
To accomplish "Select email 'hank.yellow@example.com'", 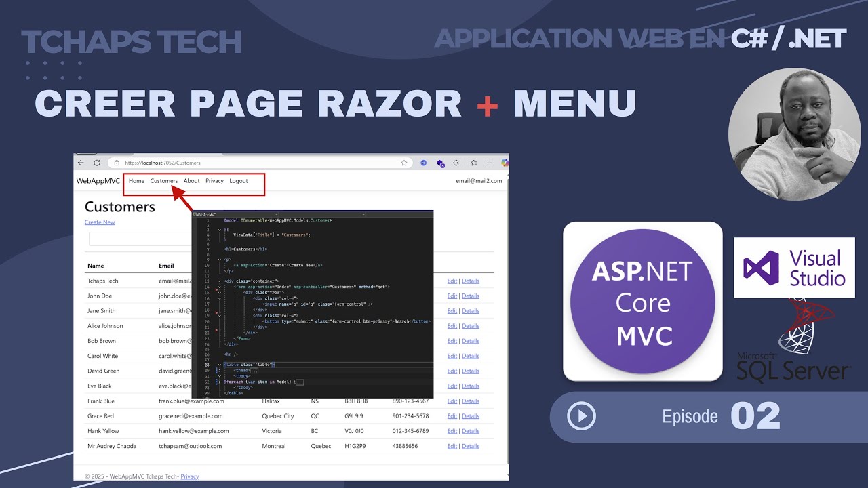I will [194, 431].
